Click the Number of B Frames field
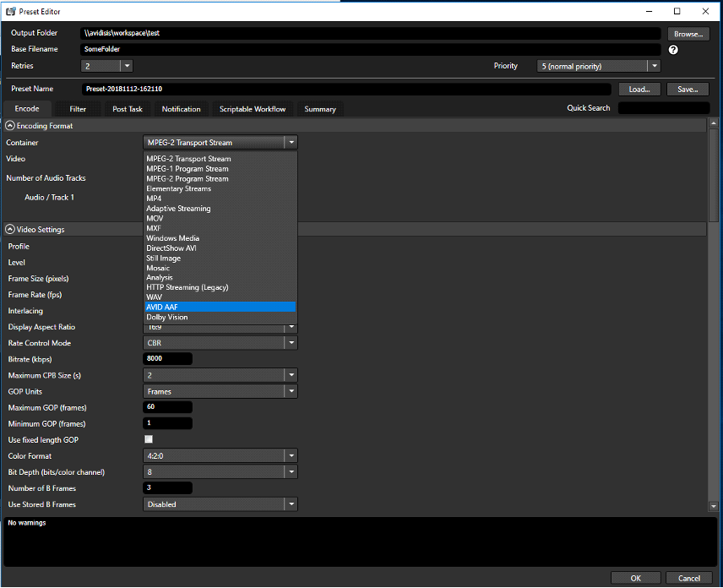 (168, 487)
